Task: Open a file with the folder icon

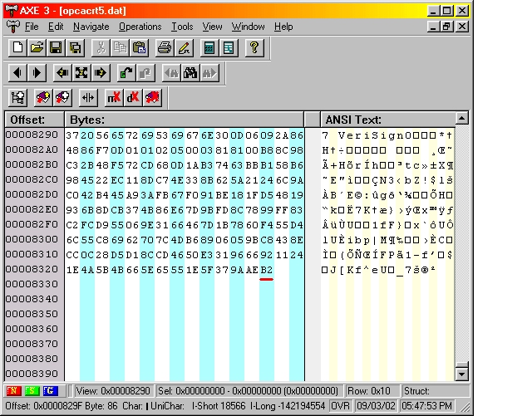Action: [x=37, y=48]
